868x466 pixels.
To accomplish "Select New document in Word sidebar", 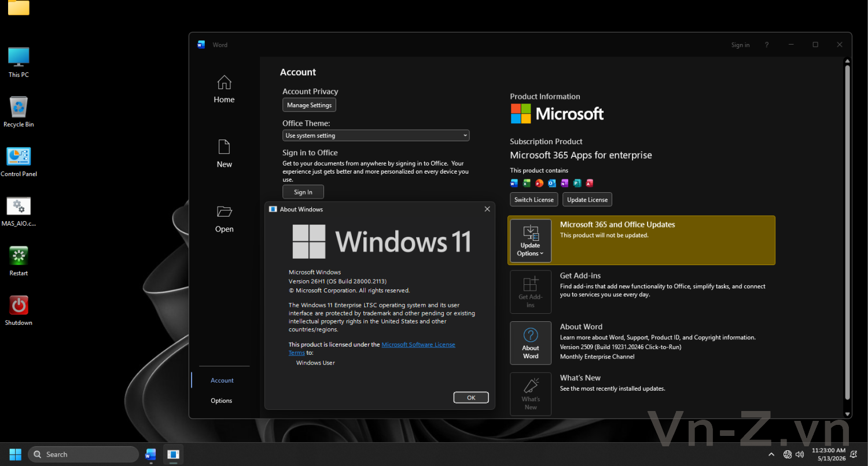I will point(224,154).
